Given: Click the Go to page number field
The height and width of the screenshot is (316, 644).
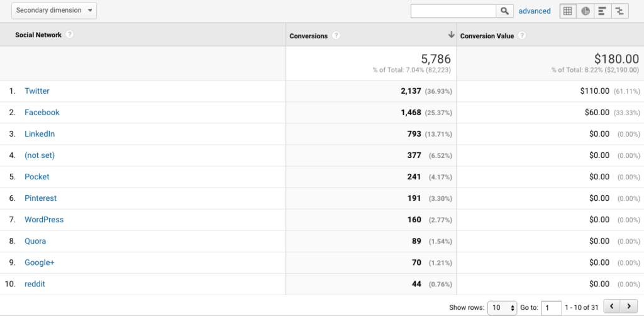Looking at the screenshot, I should click(x=552, y=307).
